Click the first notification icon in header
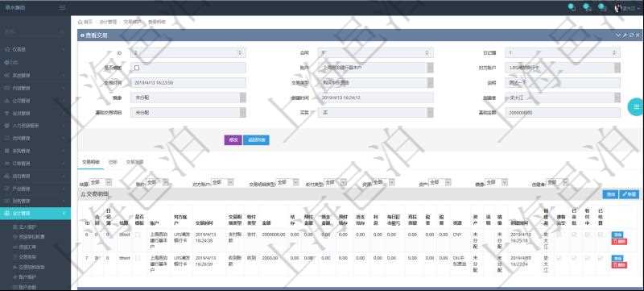644x291 pixels. (572, 7)
